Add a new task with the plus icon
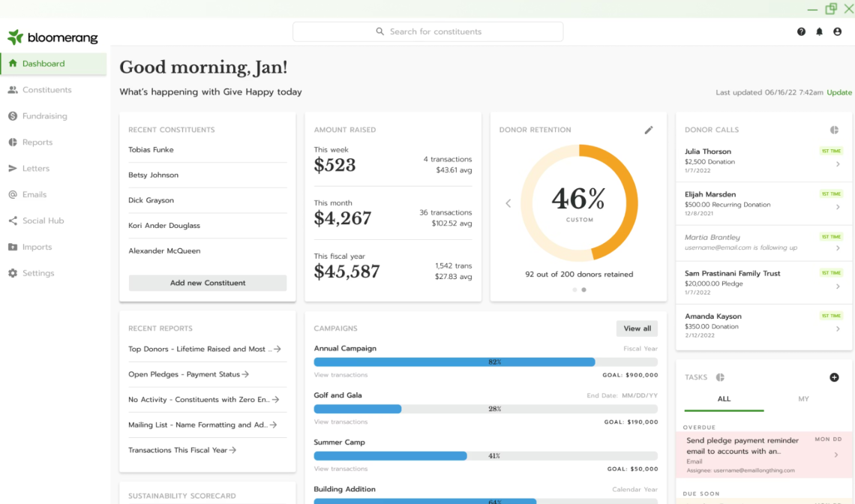The height and width of the screenshot is (504, 855). 834,377
